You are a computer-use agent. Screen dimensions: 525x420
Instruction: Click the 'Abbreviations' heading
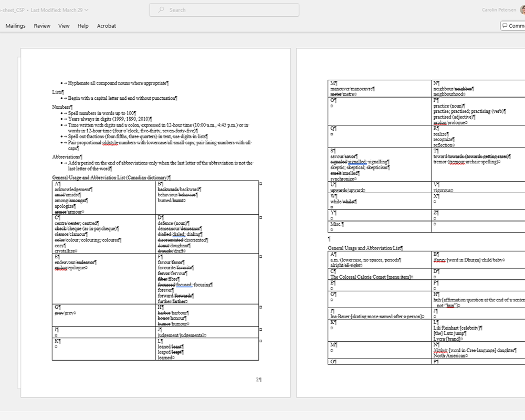[x=67, y=156]
